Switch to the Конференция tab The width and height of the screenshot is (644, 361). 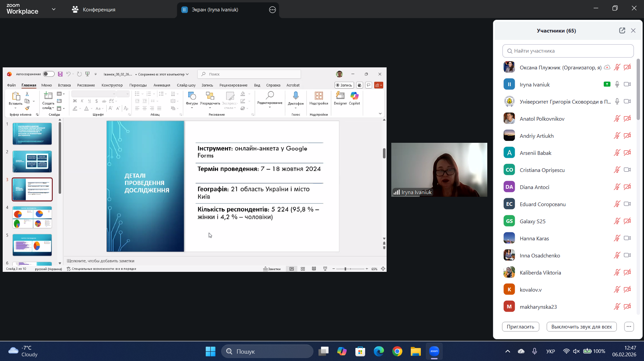pyautogui.click(x=94, y=10)
